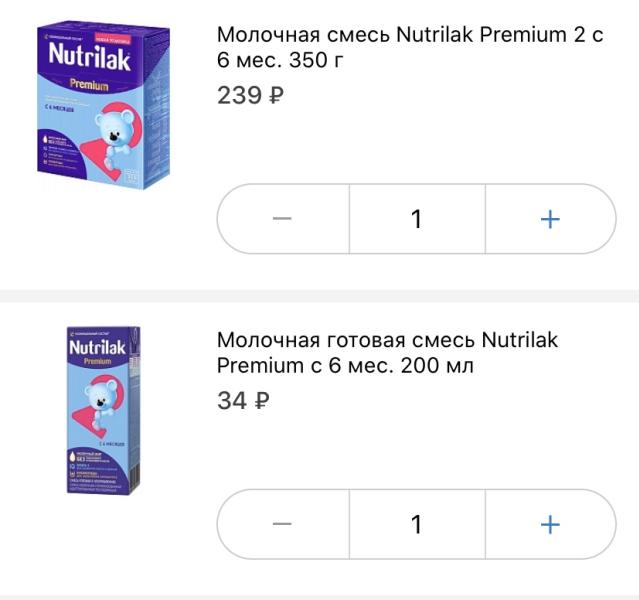Screen dimensions: 639x600
Task: Open the Nutrilak Premium 200 мл carton image
Action: pyautogui.click(x=104, y=410)
